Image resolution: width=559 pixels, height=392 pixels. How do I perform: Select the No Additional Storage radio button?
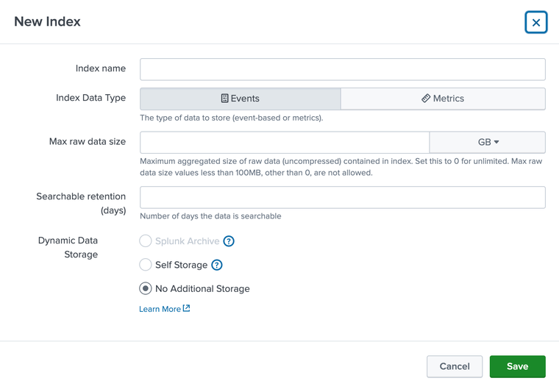point(146,288)
